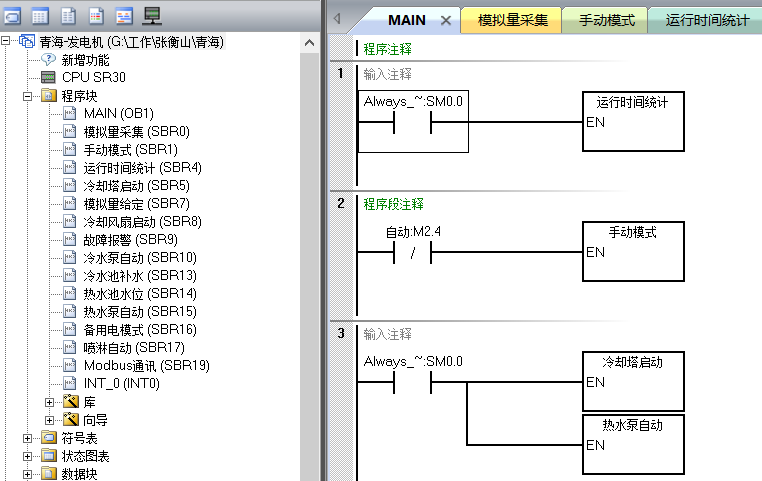Collapse the 程序块 folder
The image size is (762, 481).
tap(28, 96)
